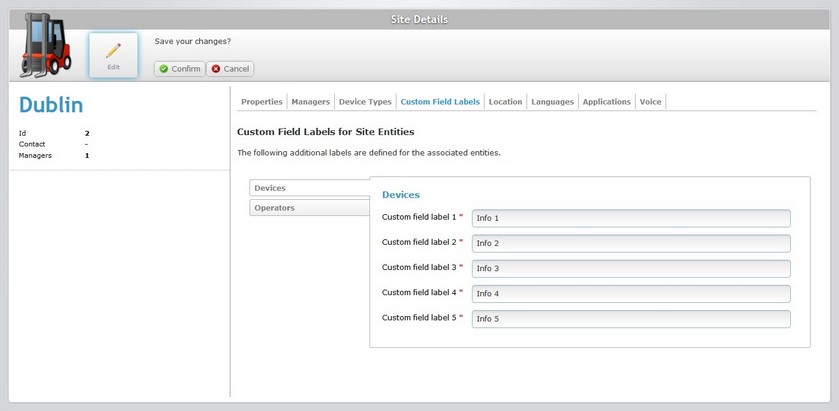Click the Contact label in the sidebar

[32, 144]
